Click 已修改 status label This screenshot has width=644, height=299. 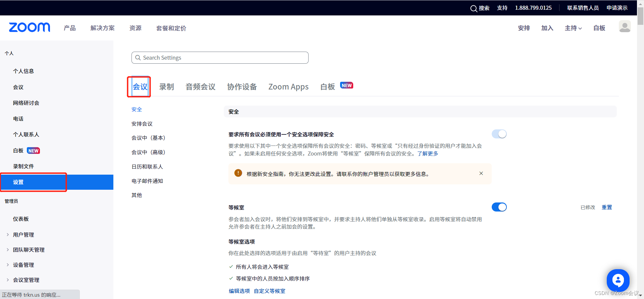click(588, 207)
